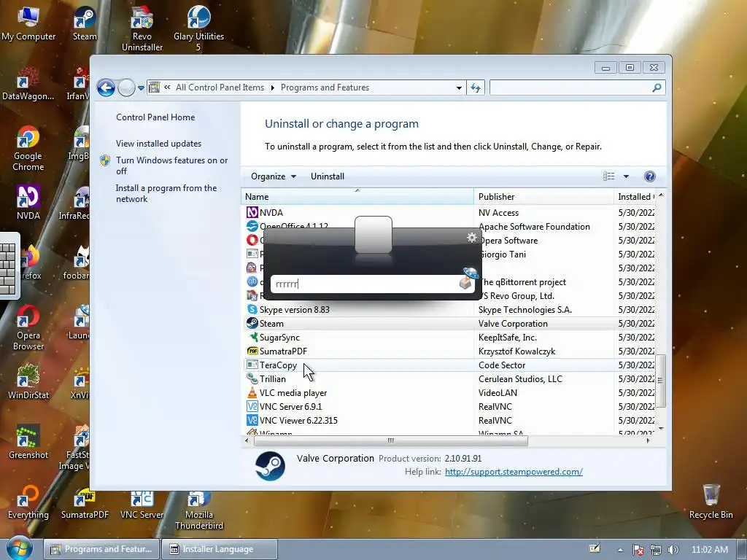The image size is (747, 560).
Task: Open recent pages dropdown arrow
Action: pyautogui.click(x=141, y=88)
